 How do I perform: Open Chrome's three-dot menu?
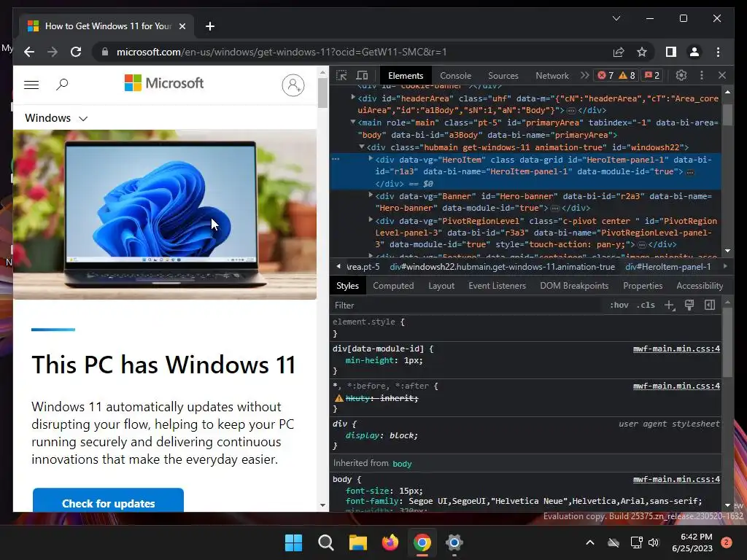[718, 52]
